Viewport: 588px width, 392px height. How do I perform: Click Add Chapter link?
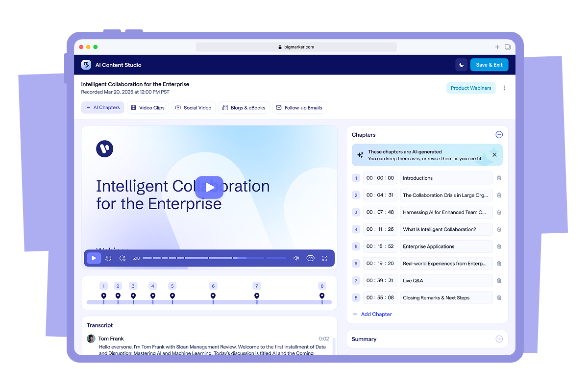[372, 314]
